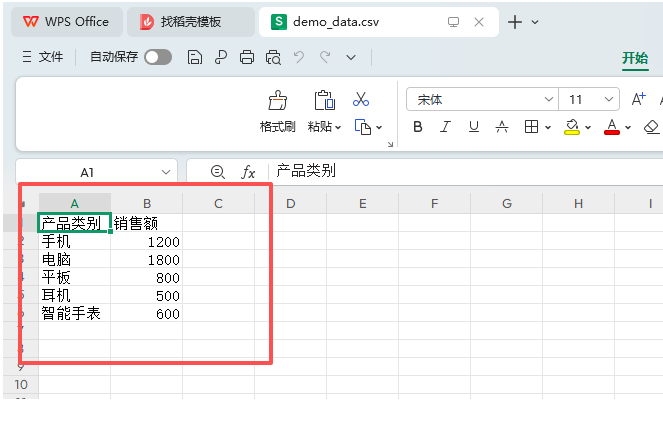Select cell containing 耳机
This screenshot has width=663, height=421.
75,295
